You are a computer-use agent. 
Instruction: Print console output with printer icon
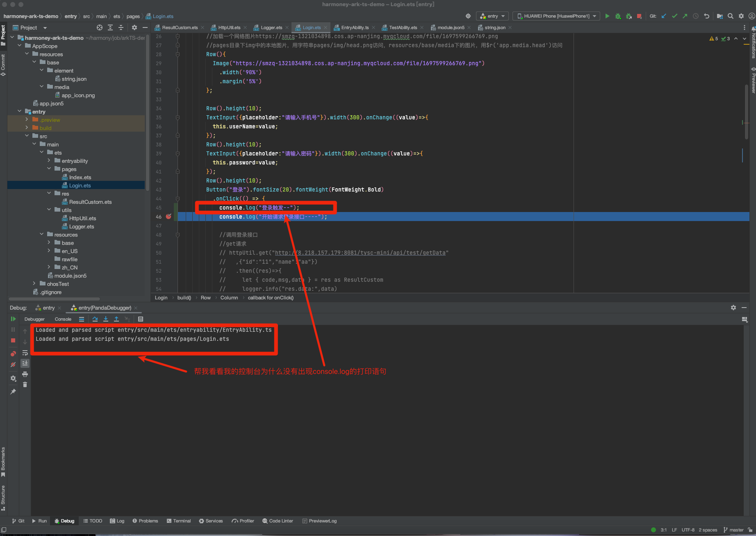tap(25, 374)
